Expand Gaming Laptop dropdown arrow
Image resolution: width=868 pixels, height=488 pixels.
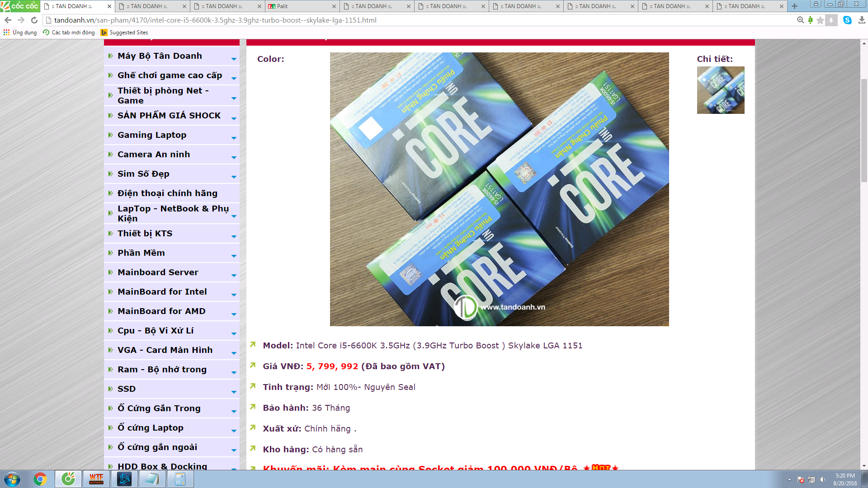[234, 138]
